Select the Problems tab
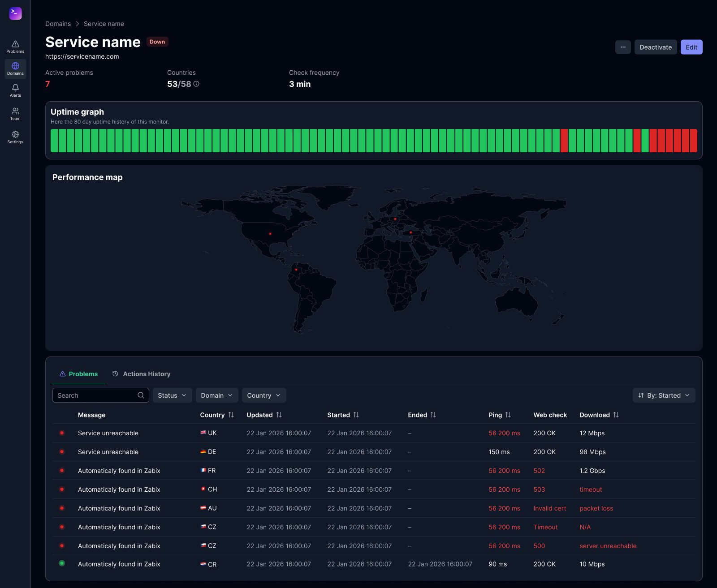This screenshot has height=588, width=717. (79, 374)
